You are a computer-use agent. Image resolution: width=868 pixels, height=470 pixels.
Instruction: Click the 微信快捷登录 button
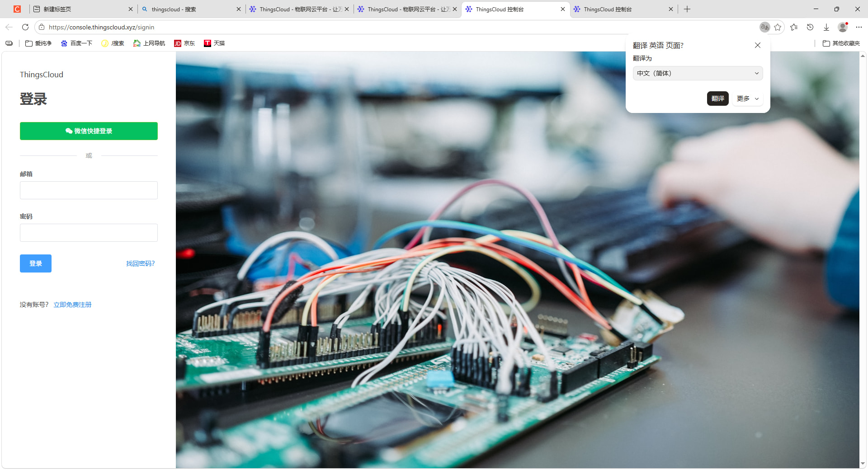pos(89,131)
